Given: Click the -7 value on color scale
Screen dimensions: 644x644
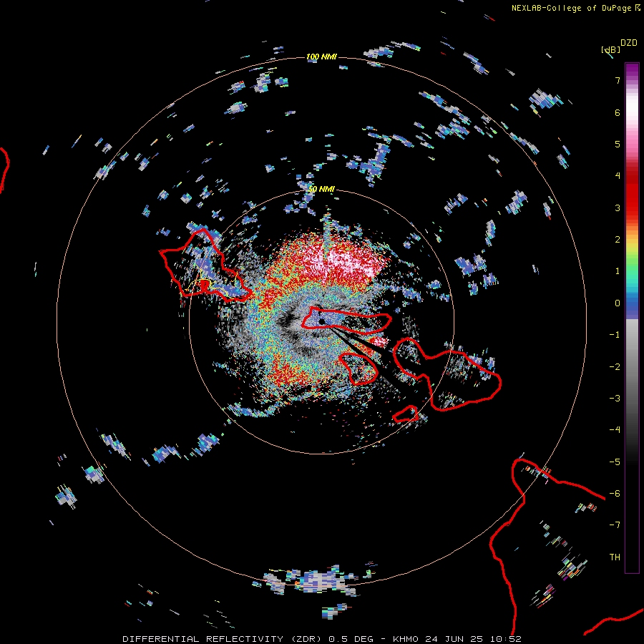Looking at the screenshot, I should click(615, 525).
